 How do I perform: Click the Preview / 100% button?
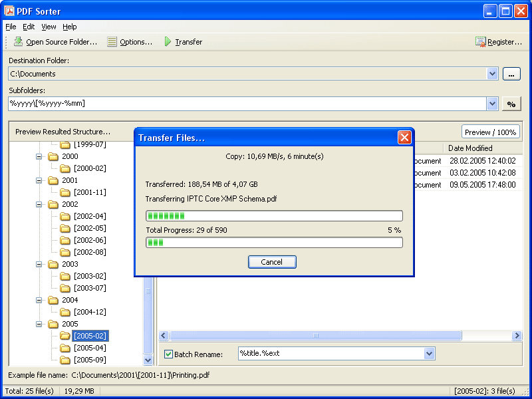(490, 132)
